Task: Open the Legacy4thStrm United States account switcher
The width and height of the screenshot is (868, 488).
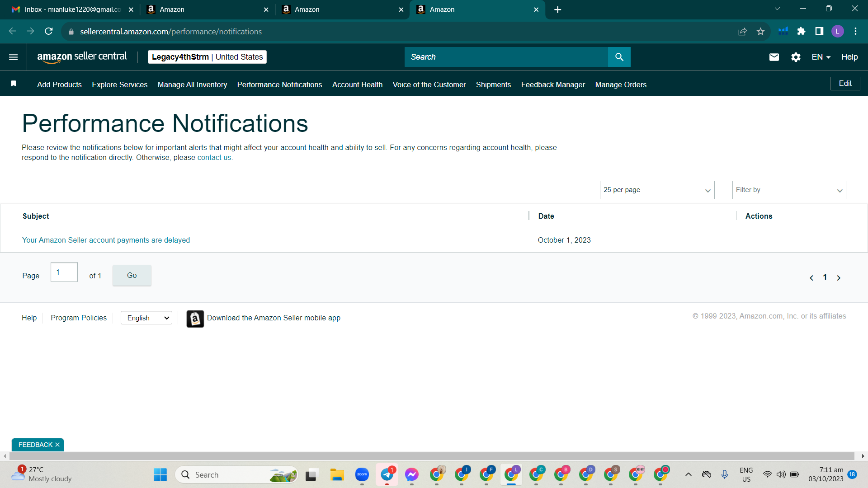Action: pyautogui.click(x=207, y=57)
